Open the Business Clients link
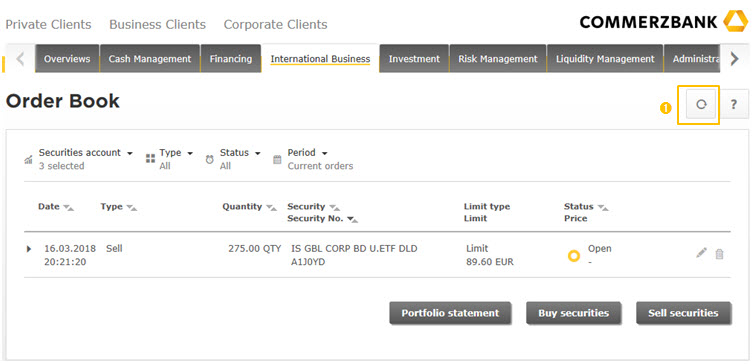This screenshot has height=364, width=756. point(157,25)
